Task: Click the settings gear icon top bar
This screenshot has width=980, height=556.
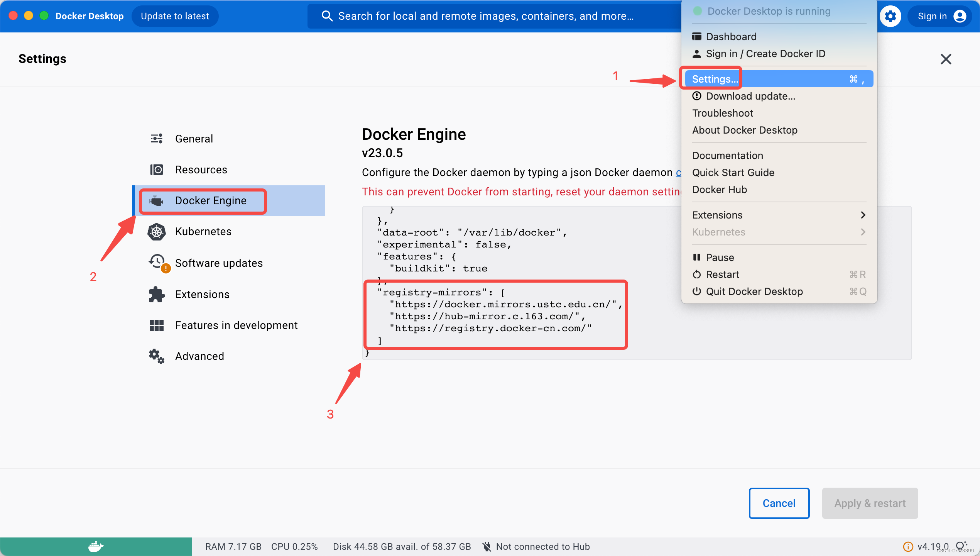Action: click(x=890, y=15)
